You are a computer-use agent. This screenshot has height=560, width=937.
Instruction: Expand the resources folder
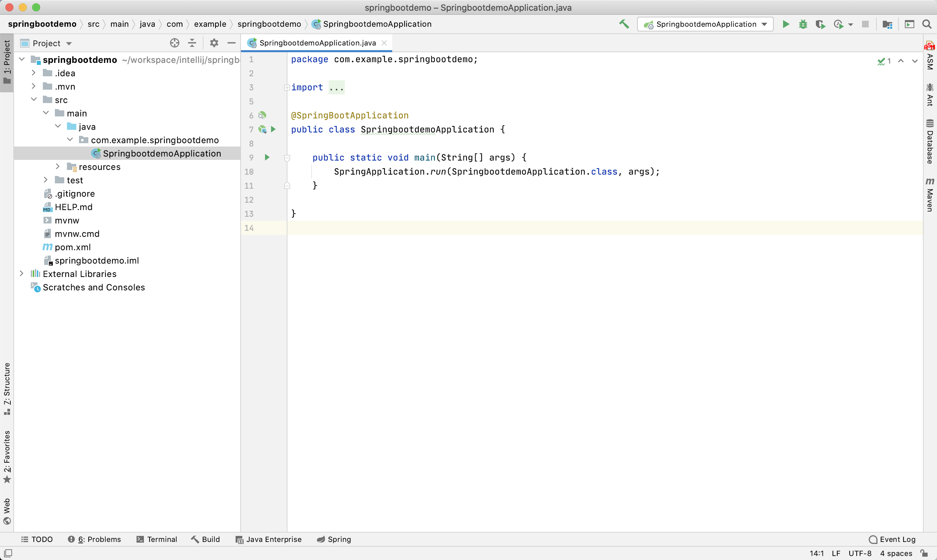(57, 166)
